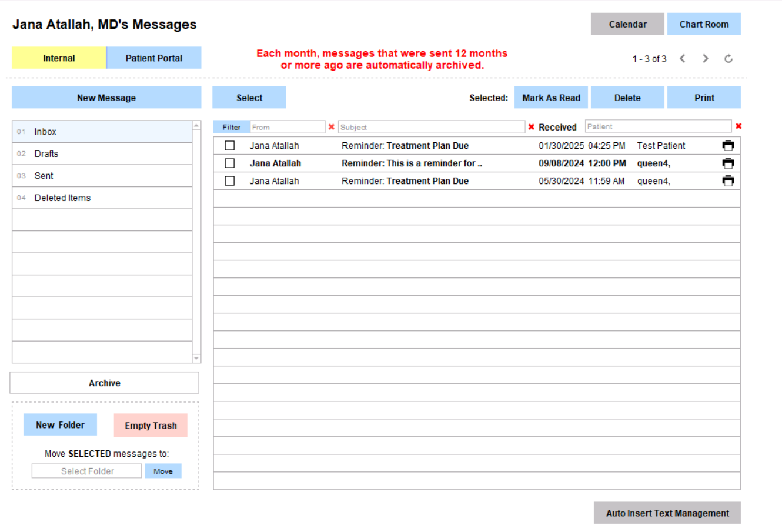Select the checkbox for the 05/30/2024 message
The image size is (782, 532).
pos(230,181)
